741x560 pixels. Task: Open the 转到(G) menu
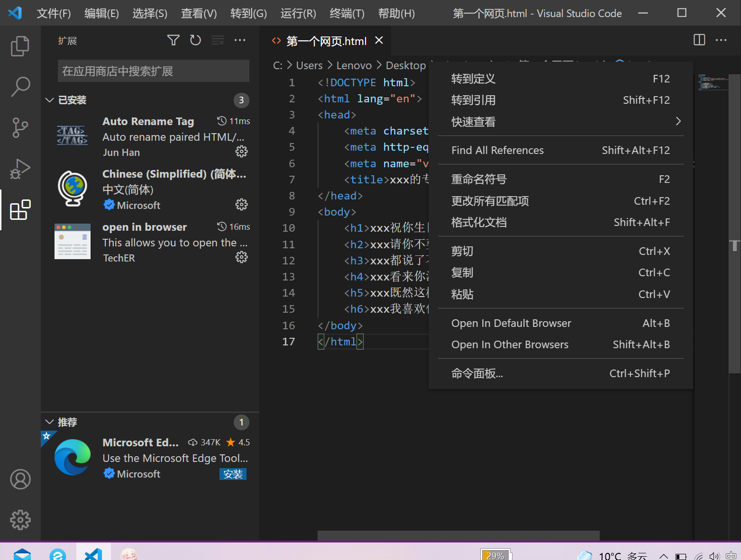pyautogui.click(x=248, y=13)
